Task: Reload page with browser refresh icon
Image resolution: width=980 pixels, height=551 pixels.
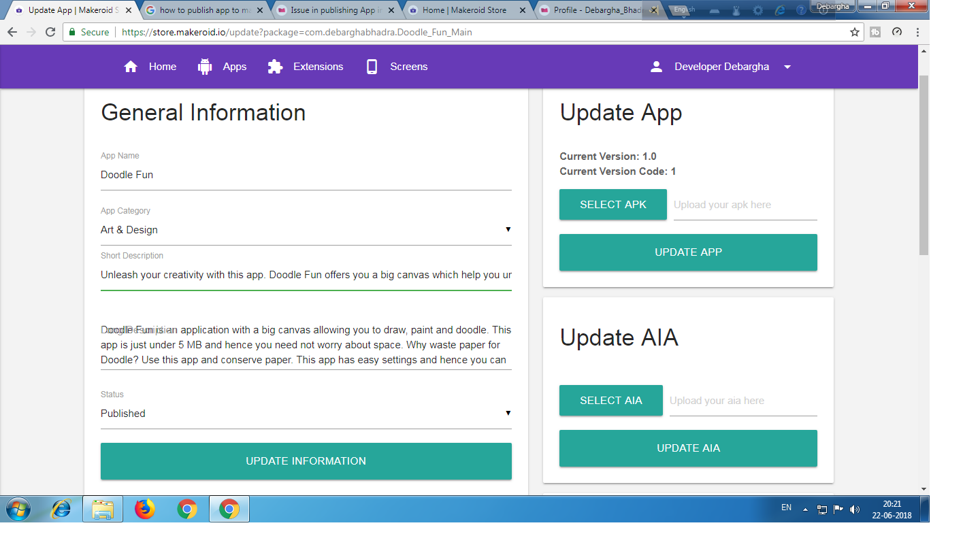Action: [x=50, y=32]
